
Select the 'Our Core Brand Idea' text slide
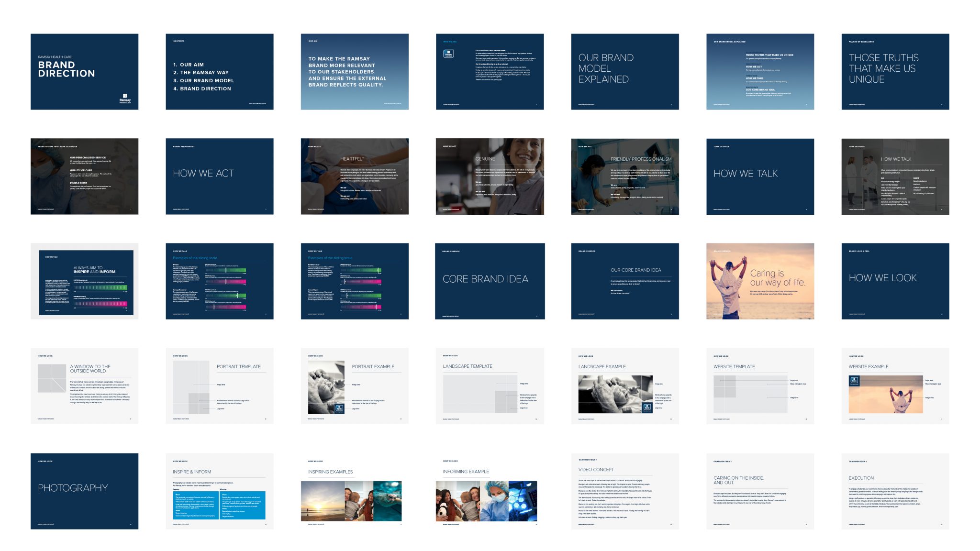pos(625,281)
